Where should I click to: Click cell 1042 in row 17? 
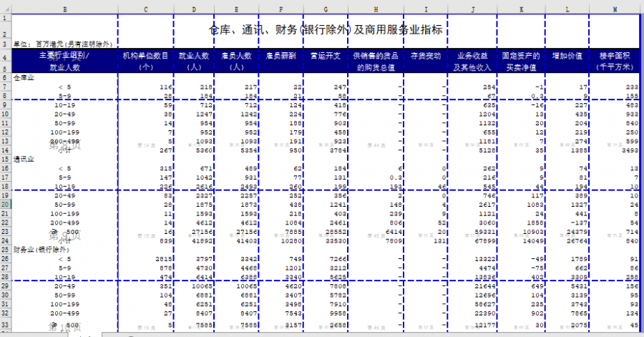point(204,177)
